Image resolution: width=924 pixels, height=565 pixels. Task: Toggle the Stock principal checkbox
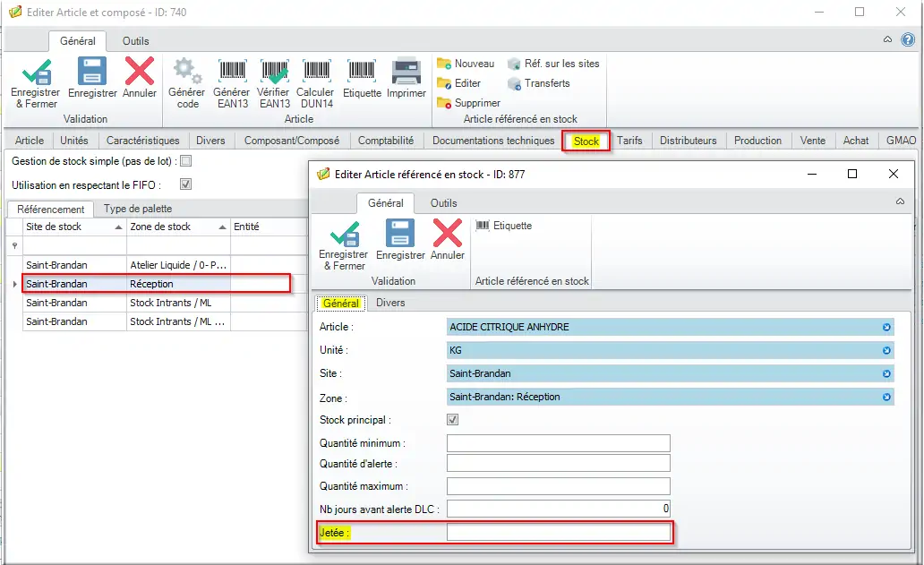[x=452, y=419]
